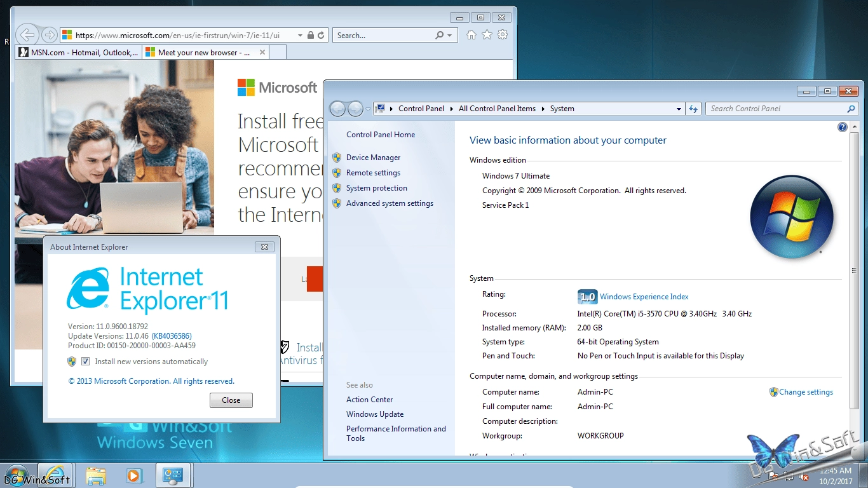
Task: Open Internet Explorer home page icon
Action: click(x=471, y=35)
